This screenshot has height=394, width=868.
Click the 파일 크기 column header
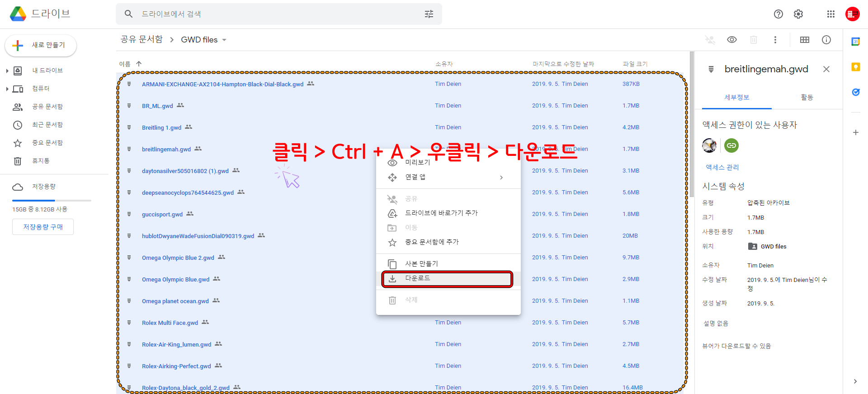point(635,64)
